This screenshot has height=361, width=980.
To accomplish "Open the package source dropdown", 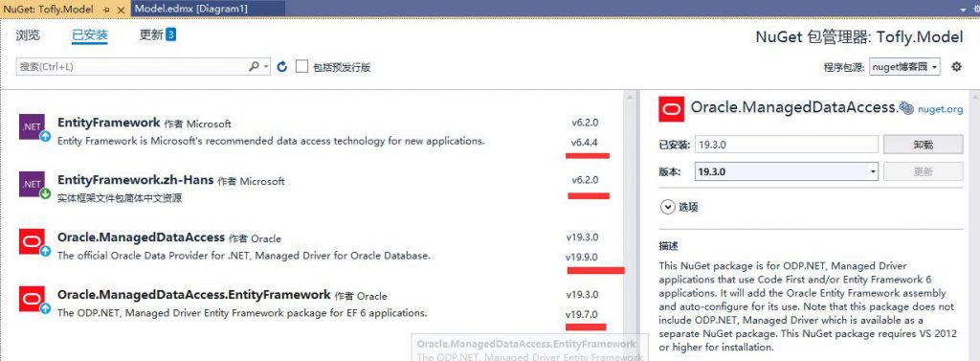I will 905,67.
